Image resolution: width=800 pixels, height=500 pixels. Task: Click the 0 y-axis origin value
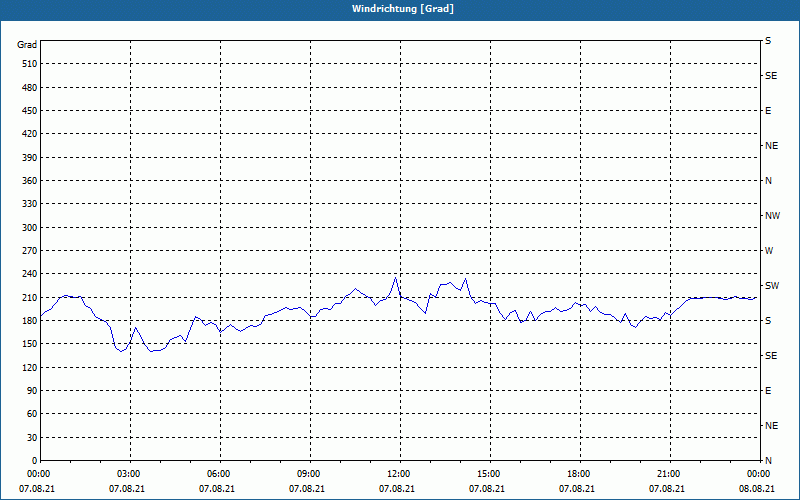pyautogui.click(x=35, y=461)
